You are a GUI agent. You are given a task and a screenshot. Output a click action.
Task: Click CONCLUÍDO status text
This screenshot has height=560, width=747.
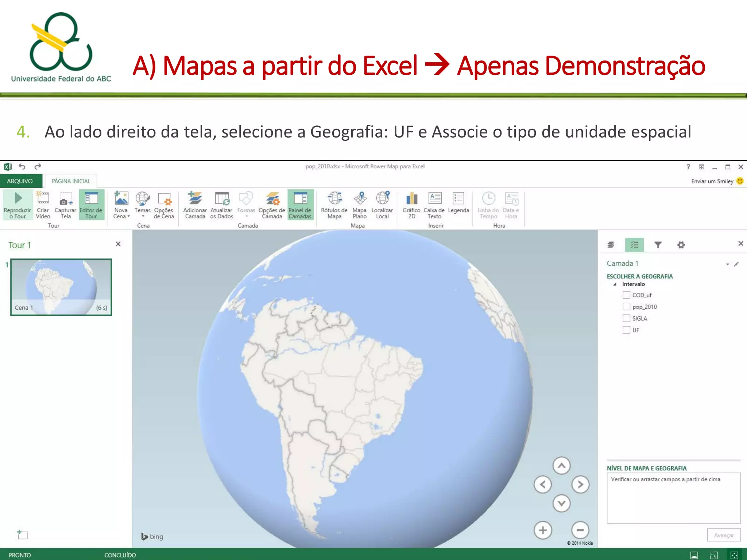[x=120, y=555]
